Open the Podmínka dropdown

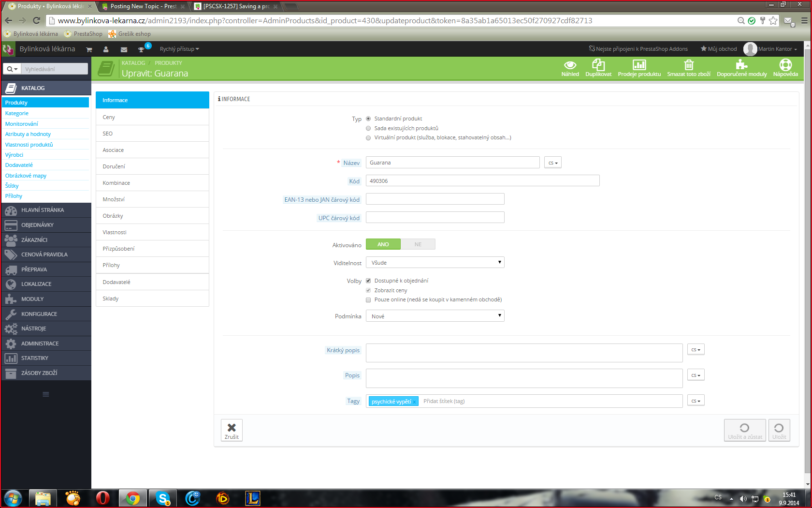pos(435,316)
